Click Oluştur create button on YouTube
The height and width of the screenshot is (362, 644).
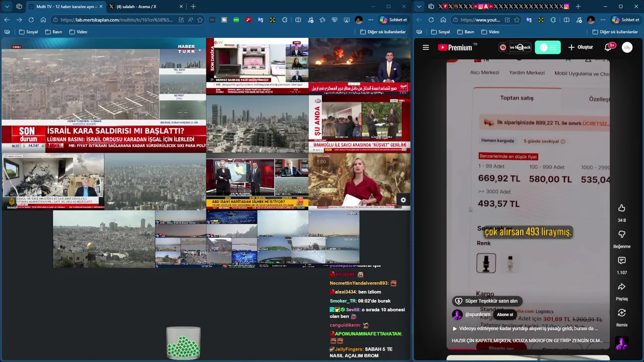click(581, 47)
